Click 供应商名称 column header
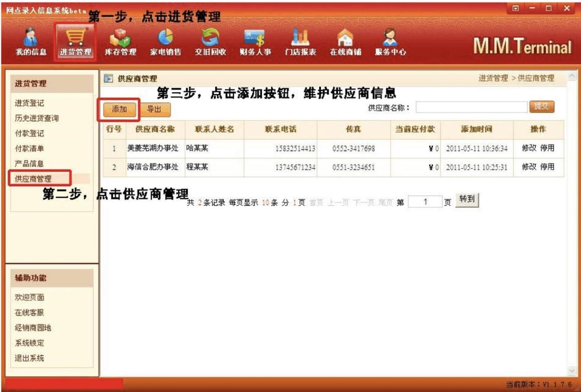This screenshot has height=392, width=581. tap(155, 129)
